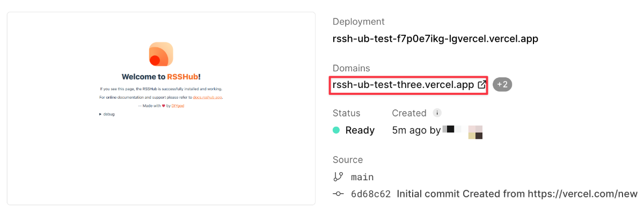Click the external link icon beside the domain
Viewport: 644px width, 213px height.
[482, 85]
